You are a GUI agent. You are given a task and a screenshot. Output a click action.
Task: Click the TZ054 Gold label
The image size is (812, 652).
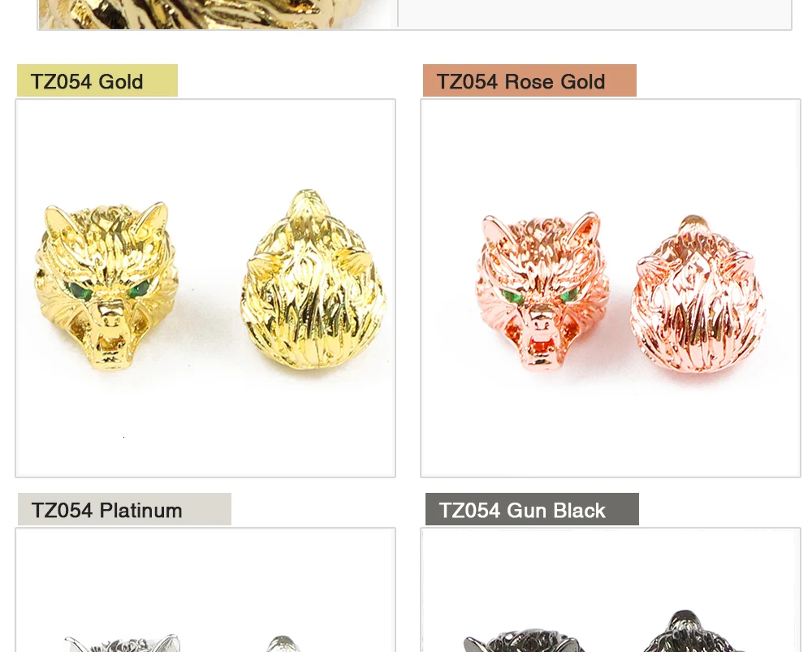coord(87,82)
